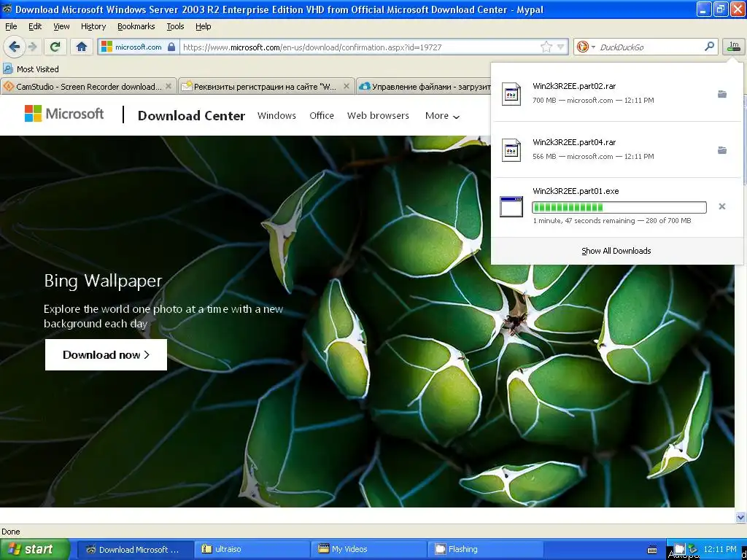Reload the current page
Screen dimensions: 747x560
[55, 47]
